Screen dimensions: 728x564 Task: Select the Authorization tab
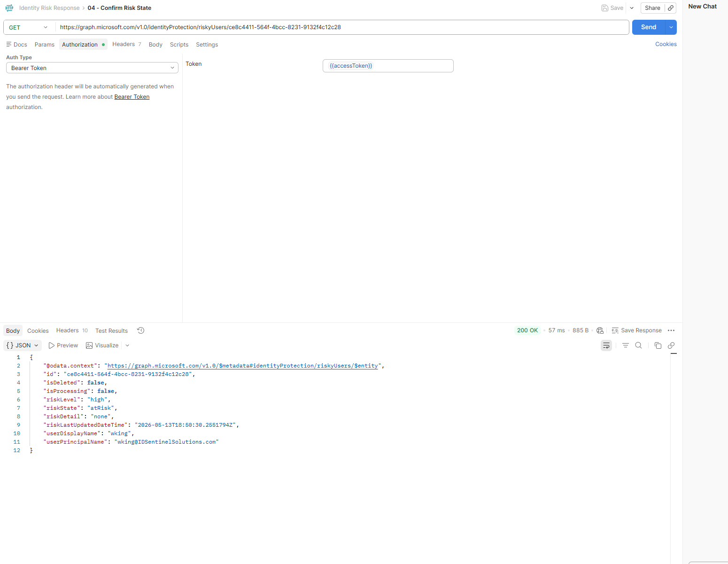pos(83,45)
